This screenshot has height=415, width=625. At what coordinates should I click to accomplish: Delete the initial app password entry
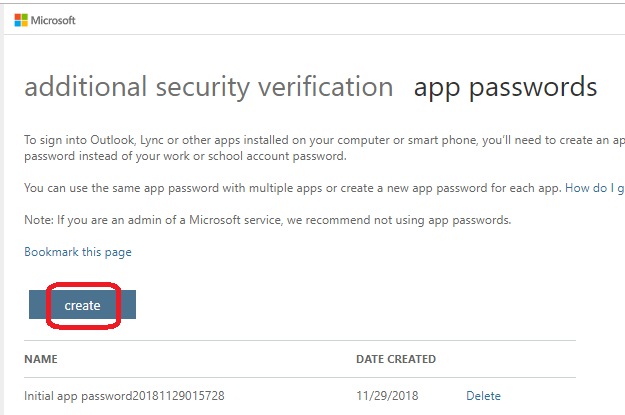(x=483, y=396)
